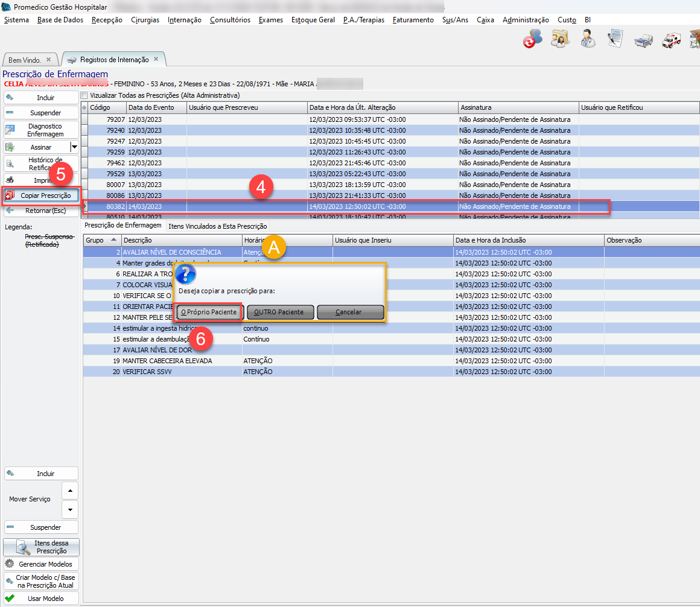Click the O Próprio Paciente button

pyautogui.click(x=209, y=312)
